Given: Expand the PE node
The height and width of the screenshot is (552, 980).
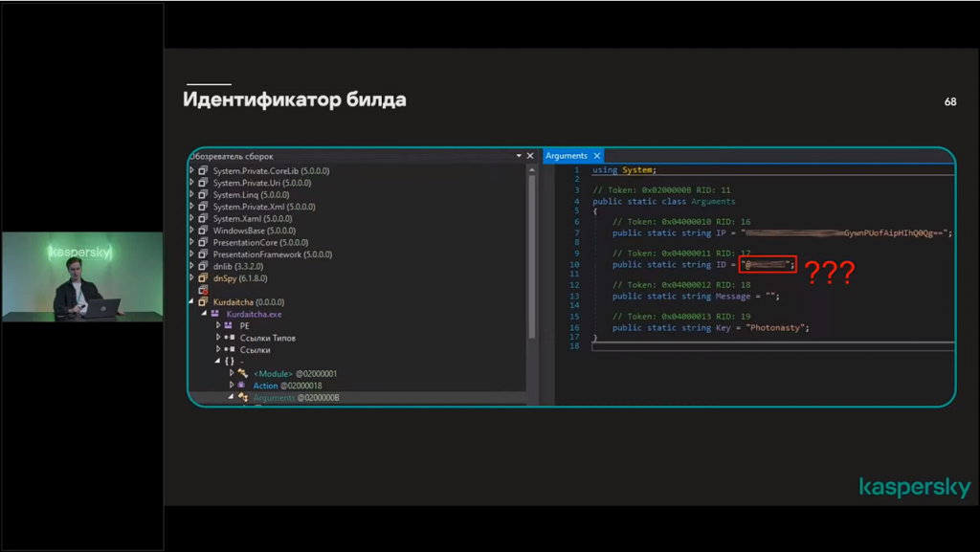Looking at the screenshot, I should coord(218,324).
